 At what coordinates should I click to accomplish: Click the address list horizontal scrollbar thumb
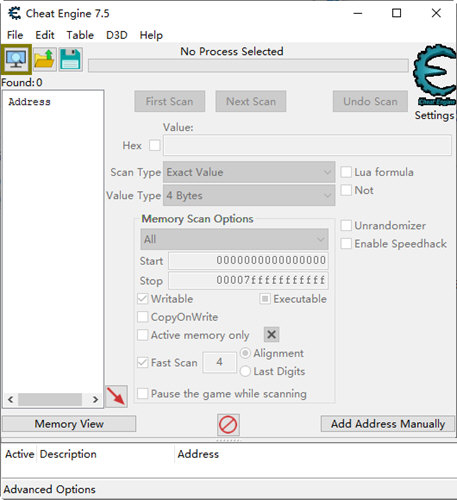(x=50, y=399)
